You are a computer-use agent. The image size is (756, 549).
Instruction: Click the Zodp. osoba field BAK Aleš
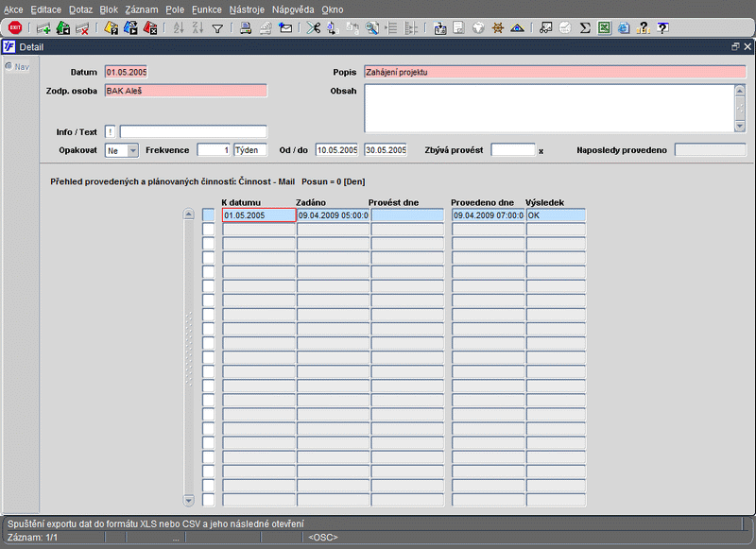[x=185, y=91]
